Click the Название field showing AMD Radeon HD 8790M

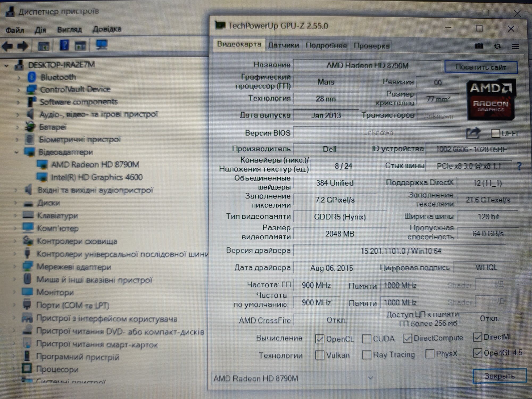point(367,65)
